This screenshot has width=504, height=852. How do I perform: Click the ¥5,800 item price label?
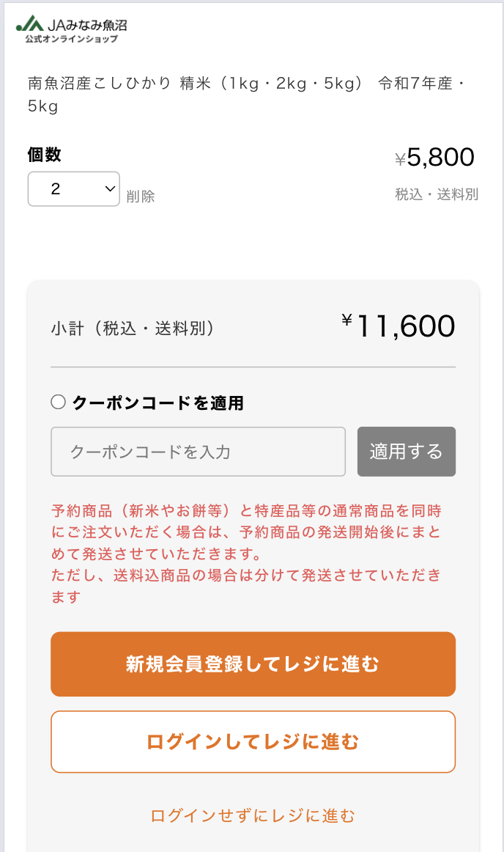439,157
